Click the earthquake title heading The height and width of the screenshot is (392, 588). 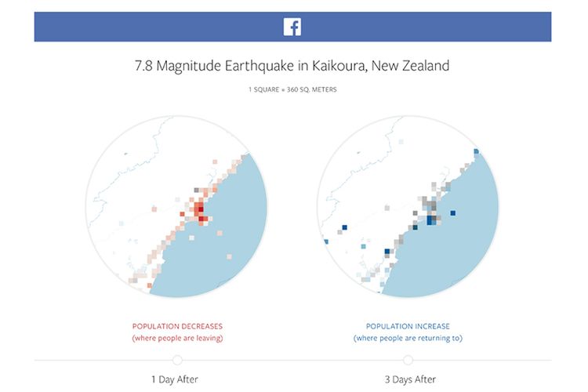tap(292, 66)
